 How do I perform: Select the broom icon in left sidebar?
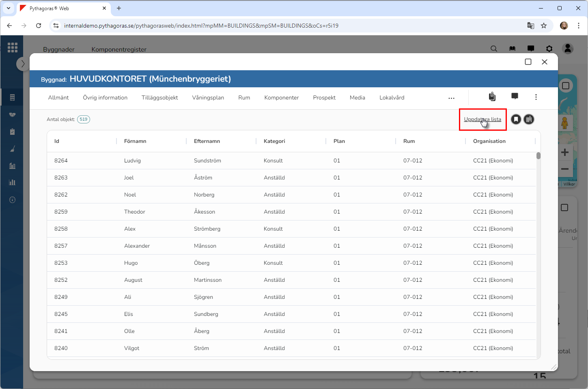[x=12, y=149]
